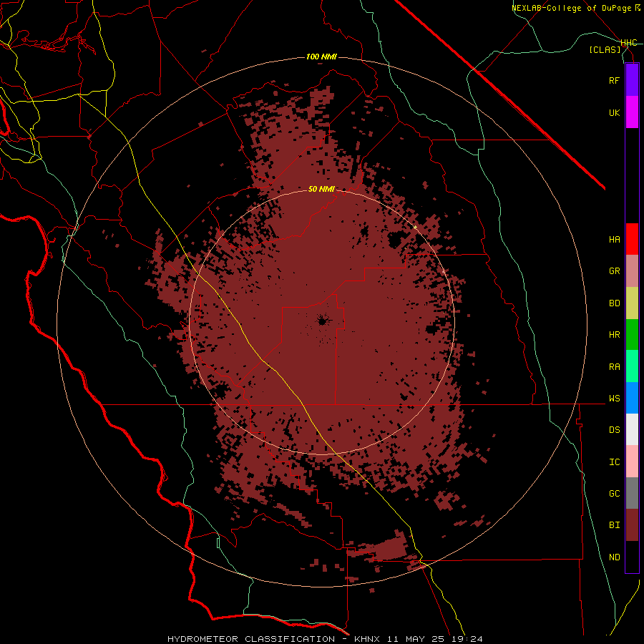Click the 50 NMI range ring label

point(321,189)
